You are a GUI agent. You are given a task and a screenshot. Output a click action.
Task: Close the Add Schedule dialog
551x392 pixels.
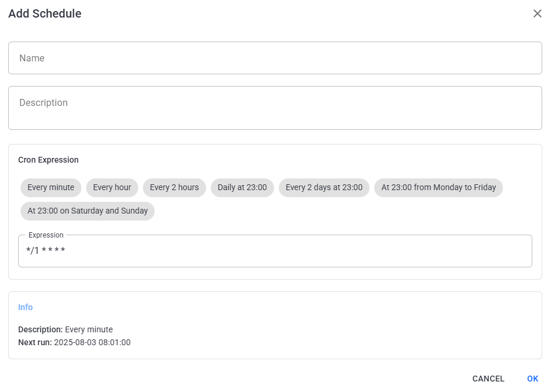[x=538, y=13]
